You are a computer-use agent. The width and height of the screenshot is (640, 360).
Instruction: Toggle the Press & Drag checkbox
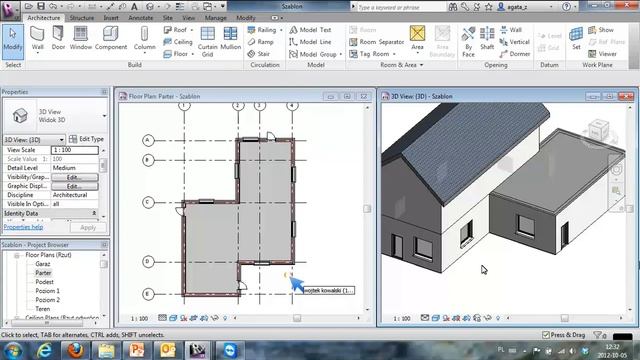coord(546,335)
